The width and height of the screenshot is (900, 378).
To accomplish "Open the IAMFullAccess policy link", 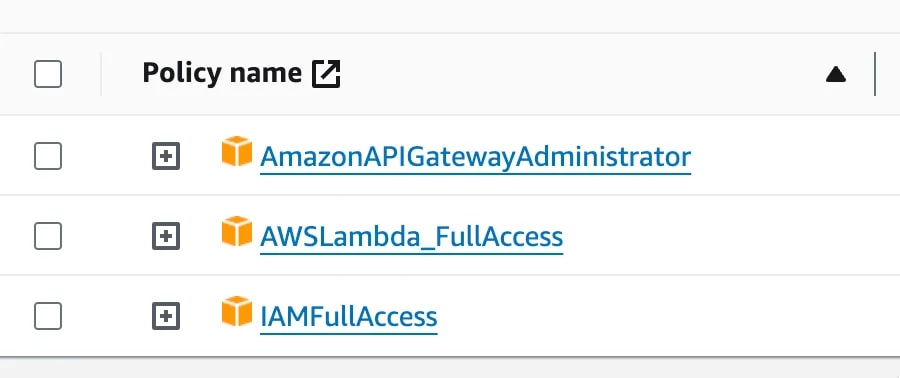I will coord(348,316).
